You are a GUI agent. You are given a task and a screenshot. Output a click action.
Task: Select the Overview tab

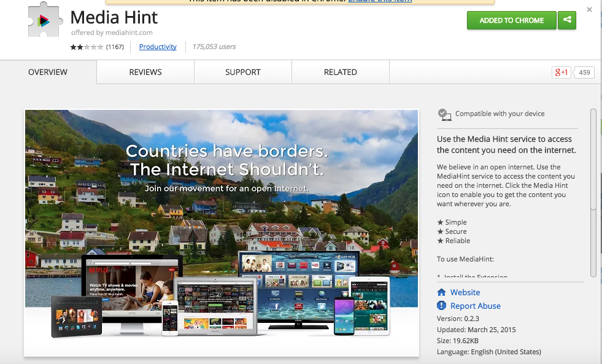[48, 72]
